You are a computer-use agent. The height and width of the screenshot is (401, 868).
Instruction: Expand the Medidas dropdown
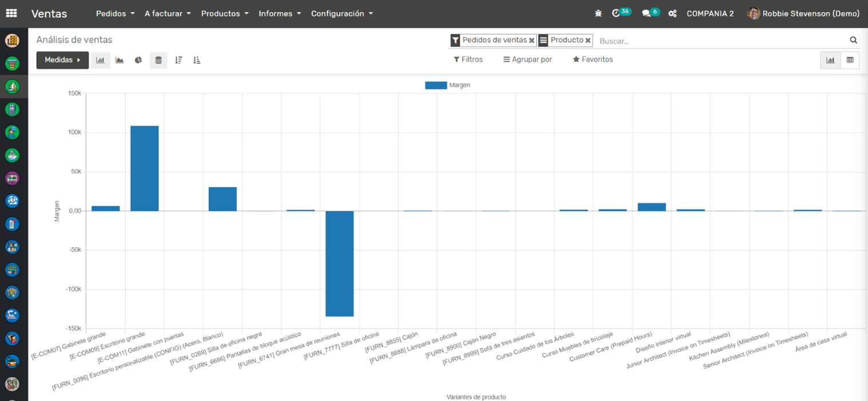(62, 60)
